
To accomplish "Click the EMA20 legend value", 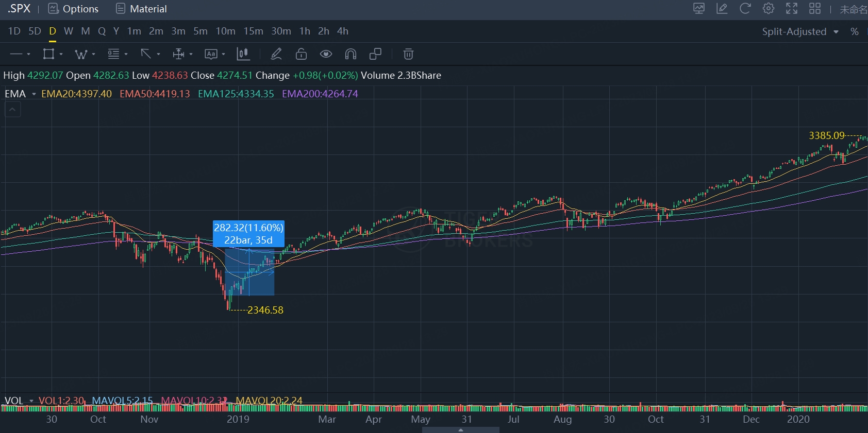I will [76, 94].
